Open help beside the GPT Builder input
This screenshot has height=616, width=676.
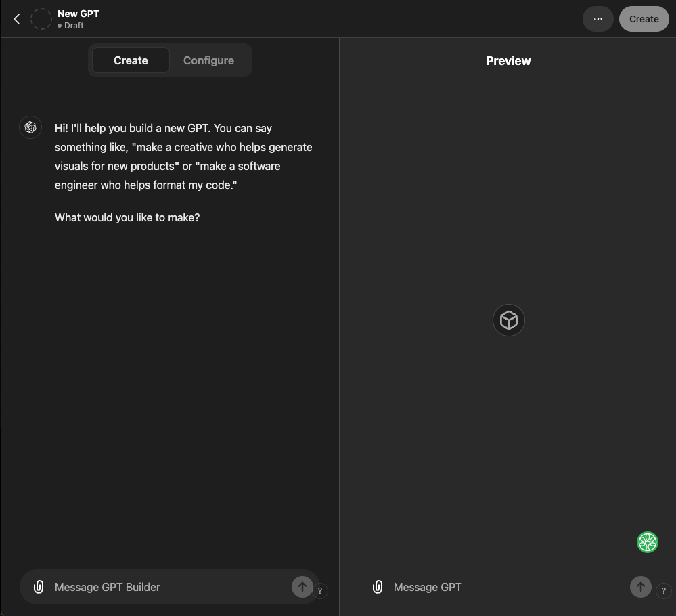[320, 590]
